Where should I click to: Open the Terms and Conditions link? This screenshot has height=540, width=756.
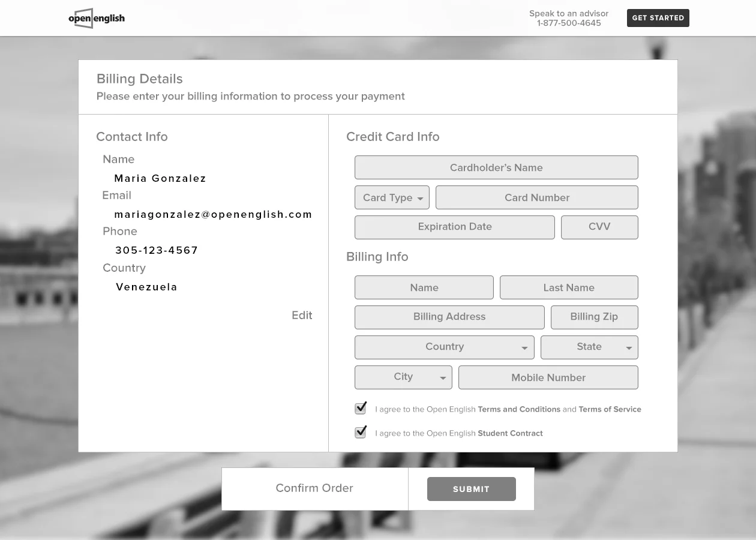tap(518, 409)
